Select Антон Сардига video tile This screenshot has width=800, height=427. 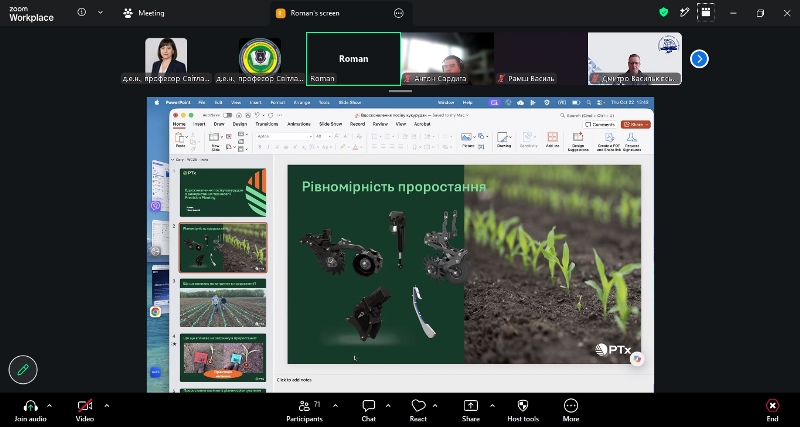click(x=447, y=59)
